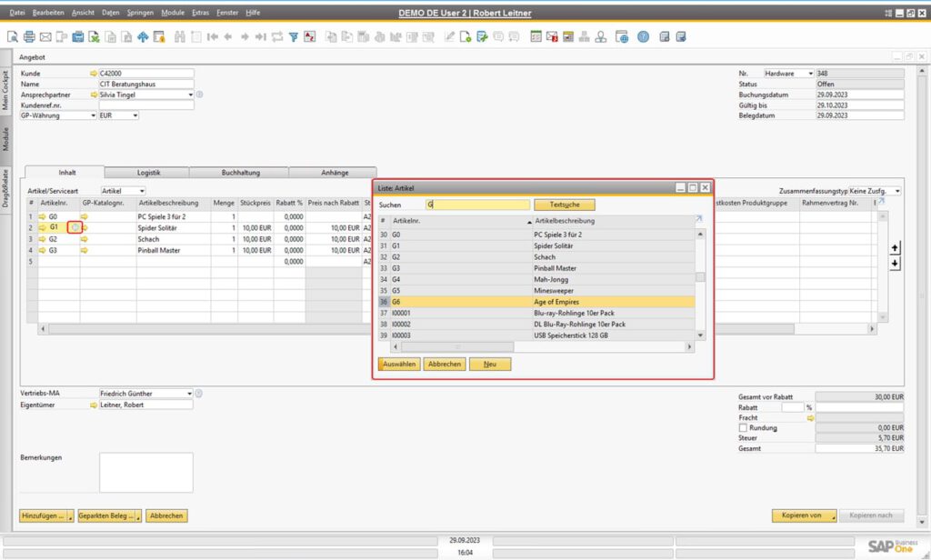Viewport: 931px width, 560px height.
Task: Export to Excel using the toolbar icon
Action: tap(94, 37)
